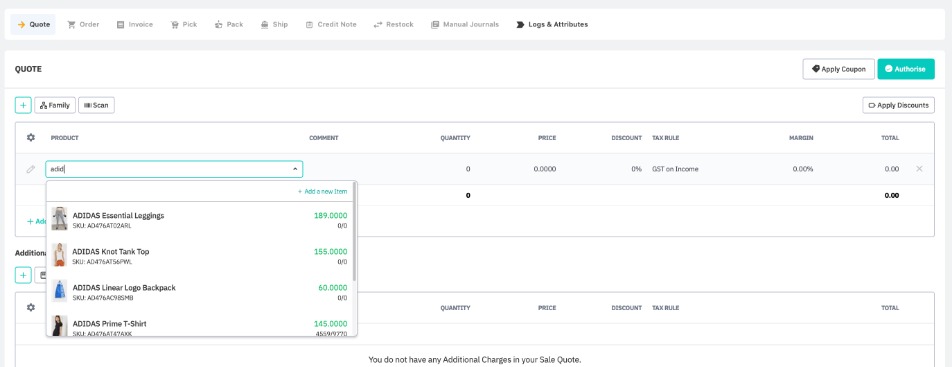Go to Logs & Attributes tab
The height and width of the screenshot is (367, 952).
[x=552, y=24]
